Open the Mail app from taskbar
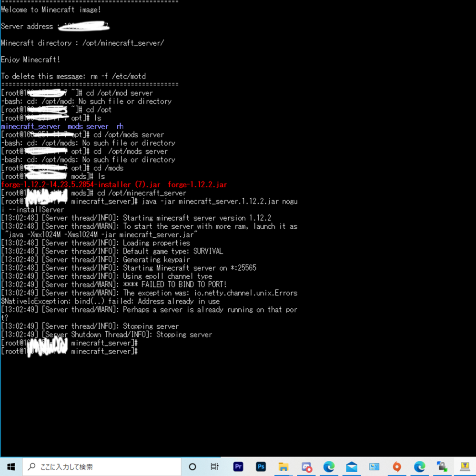Screen dimensions: 476x476 (x=352, y=466)
